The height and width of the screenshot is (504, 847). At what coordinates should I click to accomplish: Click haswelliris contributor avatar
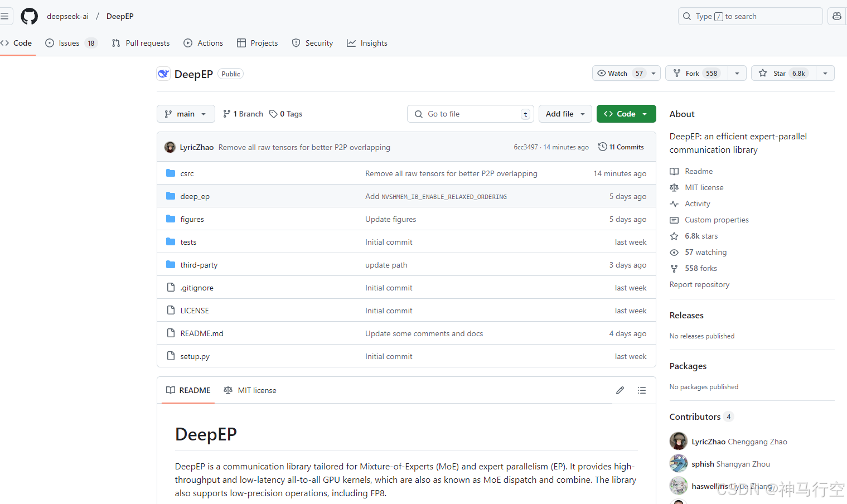(679, 486)
